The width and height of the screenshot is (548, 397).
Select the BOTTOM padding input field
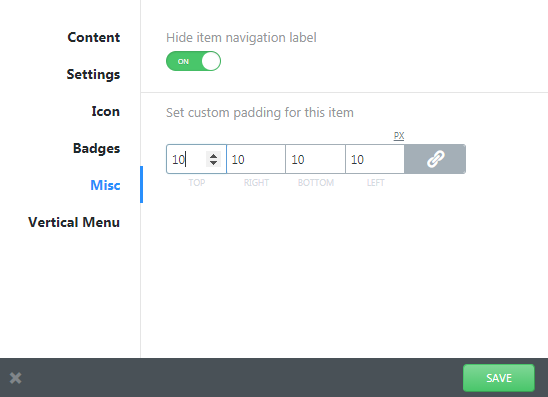click(315, 159)
